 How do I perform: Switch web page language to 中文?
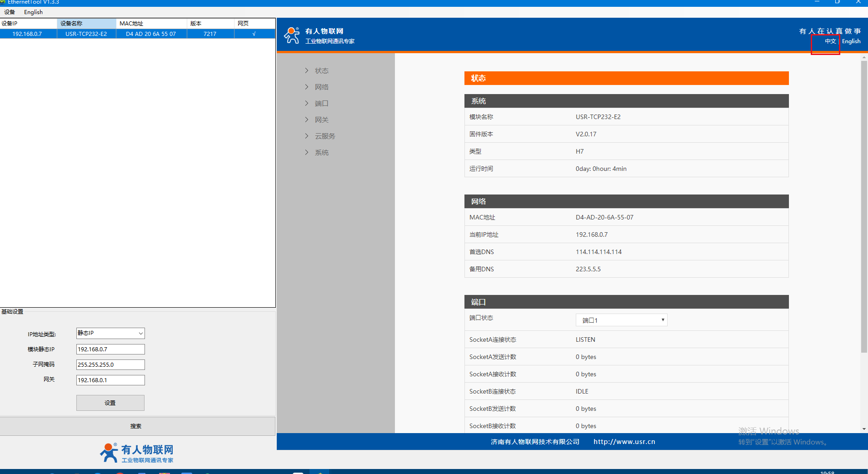830,41
